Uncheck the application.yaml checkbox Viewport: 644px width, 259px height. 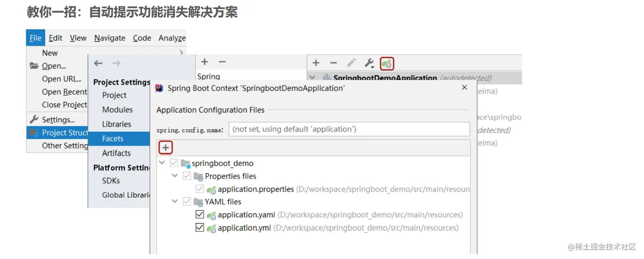point(200,214)
